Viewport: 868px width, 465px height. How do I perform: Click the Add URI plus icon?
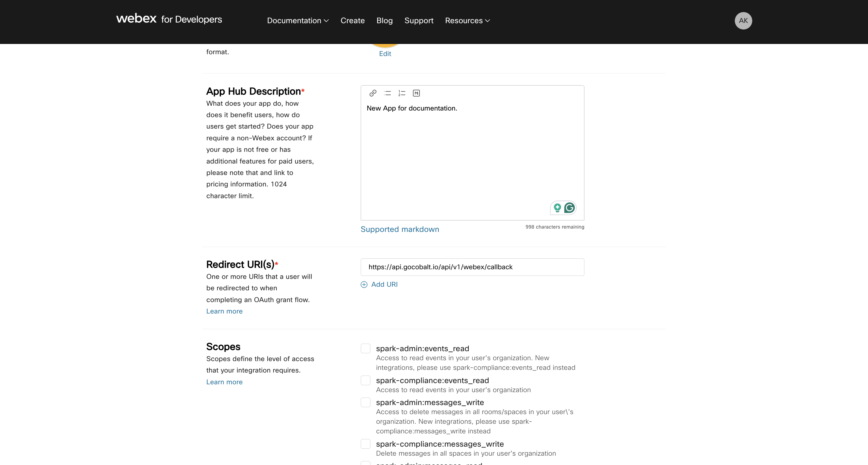(x=364, y=285)
